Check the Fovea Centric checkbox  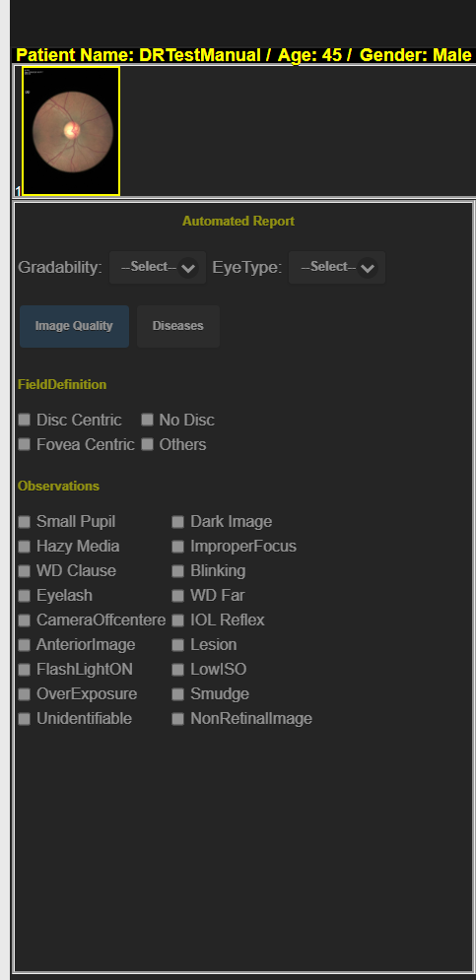25,444
